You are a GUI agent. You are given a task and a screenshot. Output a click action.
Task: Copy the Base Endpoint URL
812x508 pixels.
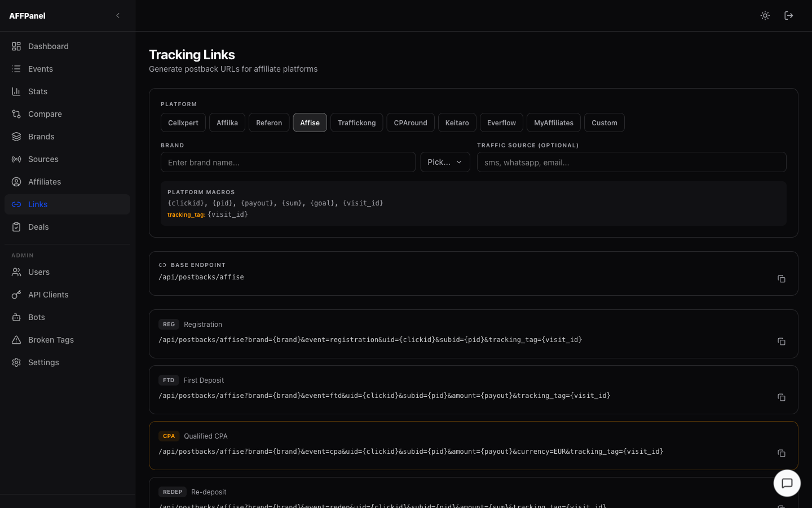(782, 278)
